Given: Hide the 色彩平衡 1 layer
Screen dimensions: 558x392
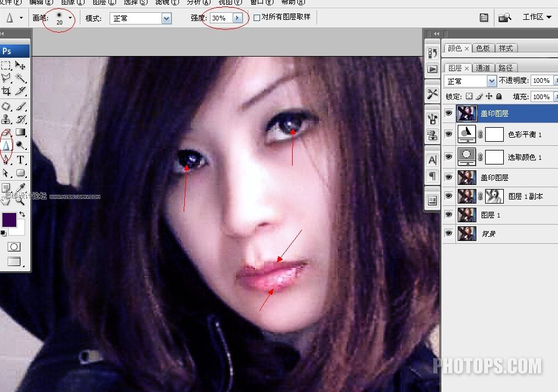Looking at the screenshot, I should click(449, 134).
